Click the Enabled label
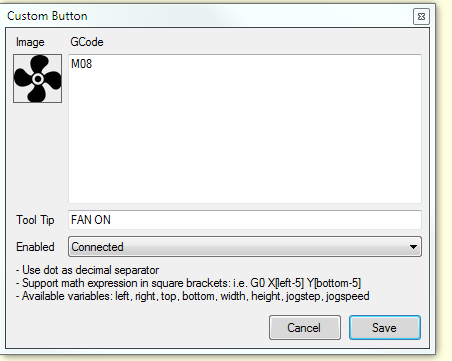This screenshot has height=361, width=452. [35, 247]
